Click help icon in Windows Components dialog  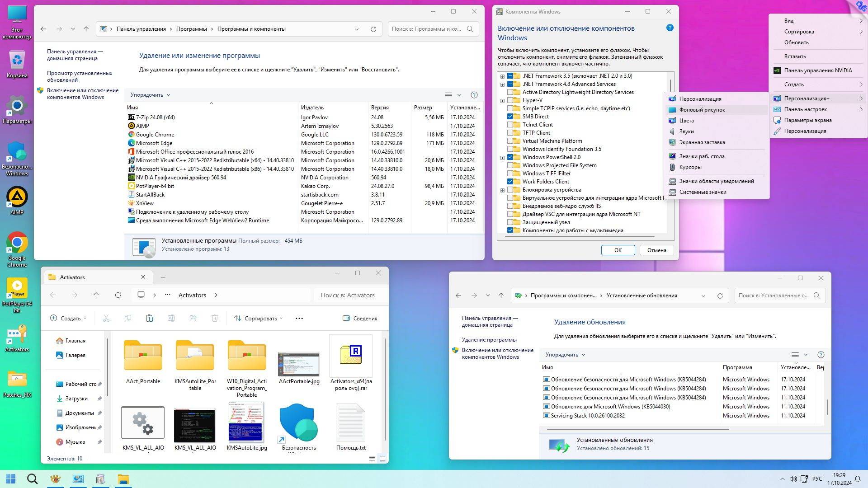point(670,28)
